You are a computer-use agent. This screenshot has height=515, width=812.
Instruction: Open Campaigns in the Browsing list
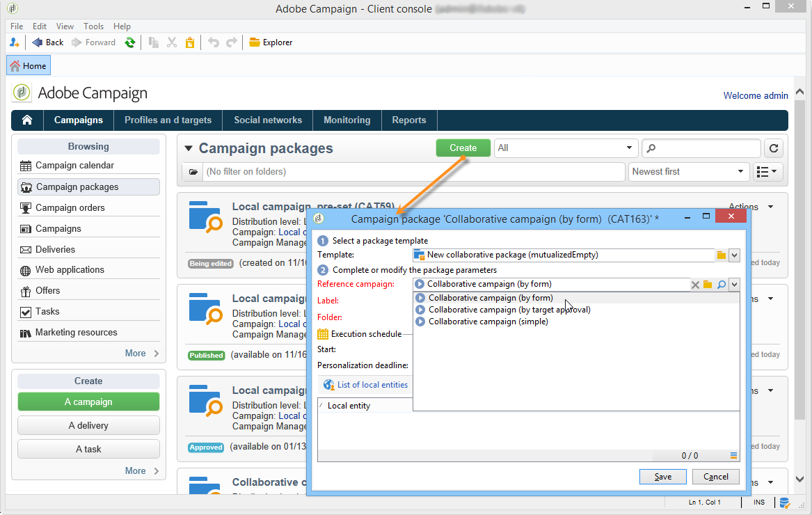88,229
